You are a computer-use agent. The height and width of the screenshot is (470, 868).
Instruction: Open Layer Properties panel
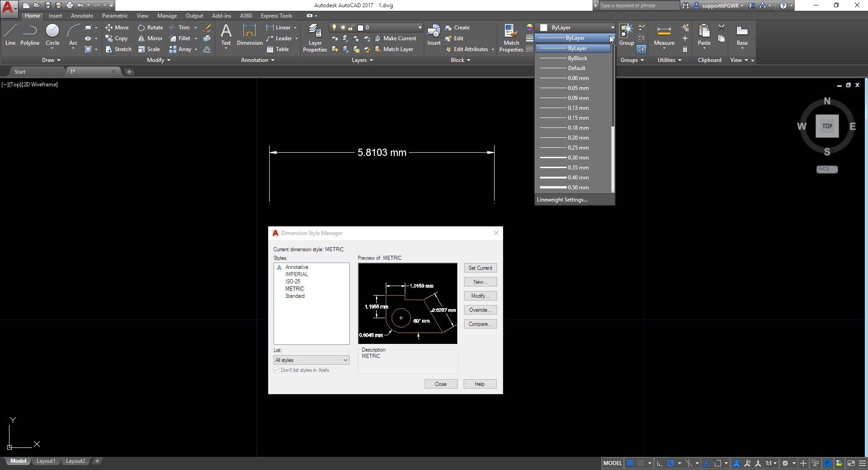coord(315,38)
